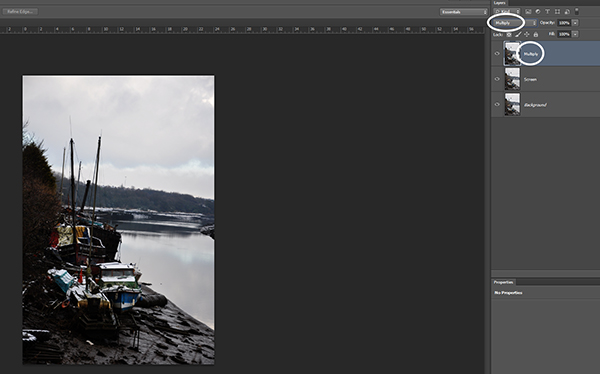The height and width of the screenshot is (374, 600).
Task: Open the Multiply blend mode dropdown
Action: coord(514,23)
